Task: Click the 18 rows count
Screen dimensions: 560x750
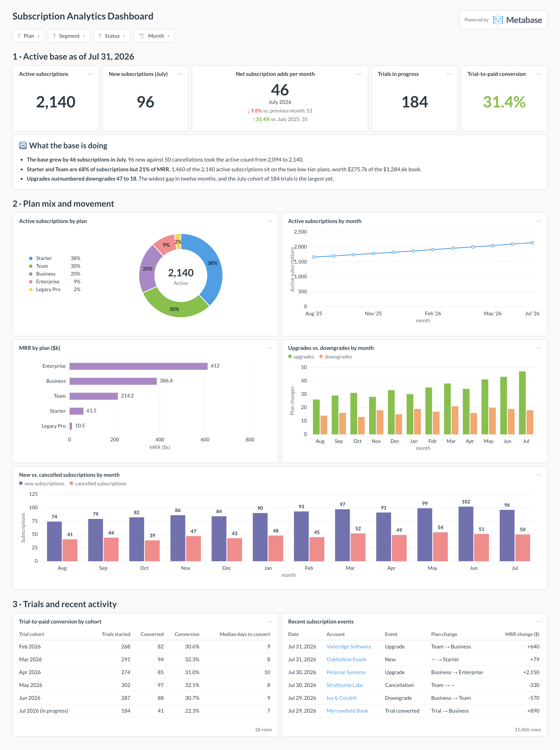Action: (x=263, y=730)
